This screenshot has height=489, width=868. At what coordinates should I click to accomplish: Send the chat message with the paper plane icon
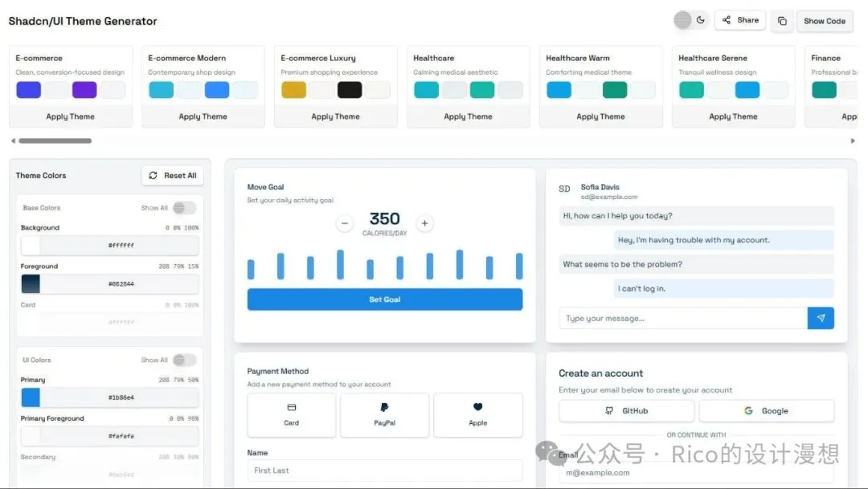(x=821, y=318)
